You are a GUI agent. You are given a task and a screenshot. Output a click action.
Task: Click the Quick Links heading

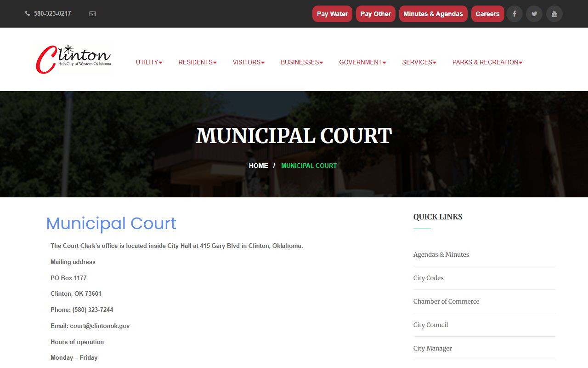click(438, 217)
